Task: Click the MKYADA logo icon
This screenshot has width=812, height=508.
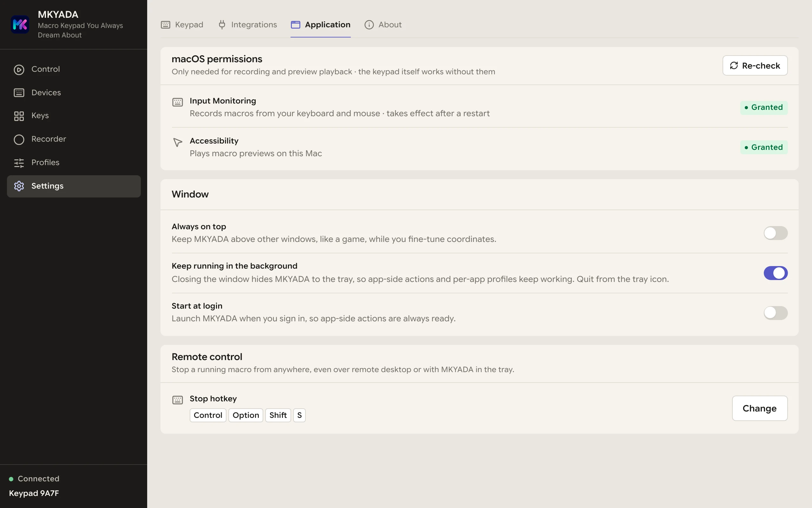Action: coord(20,24)
